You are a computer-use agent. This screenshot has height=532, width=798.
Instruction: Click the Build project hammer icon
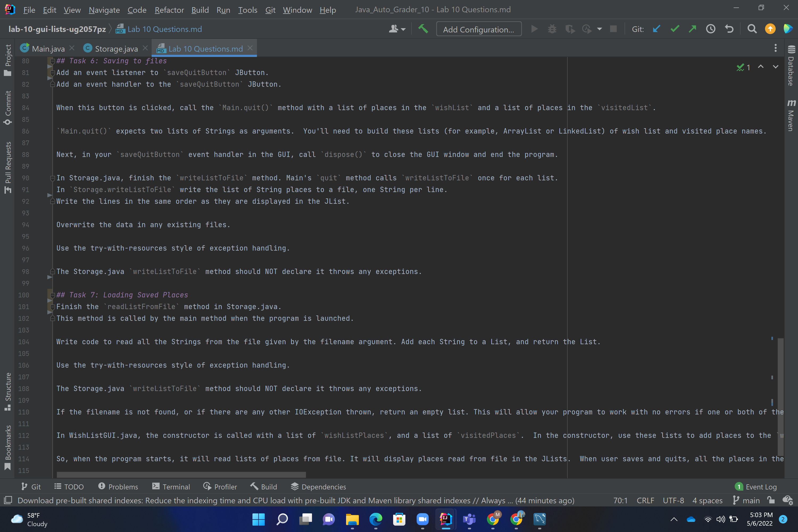tap(423, 29)
